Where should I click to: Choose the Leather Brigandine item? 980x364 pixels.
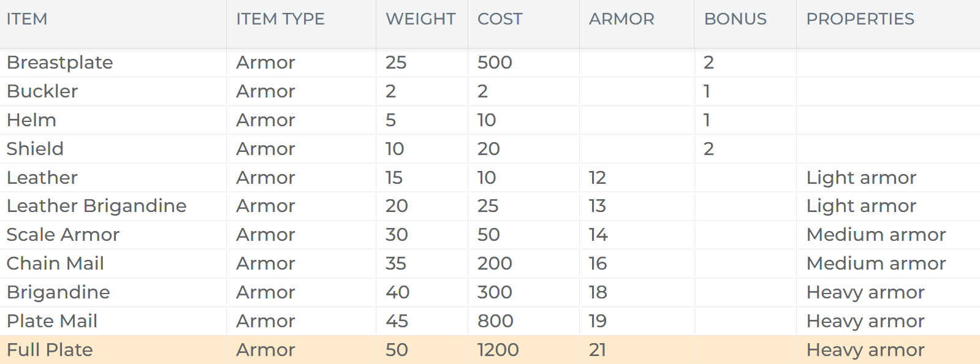pyautogui.click(x=96, y=206)
